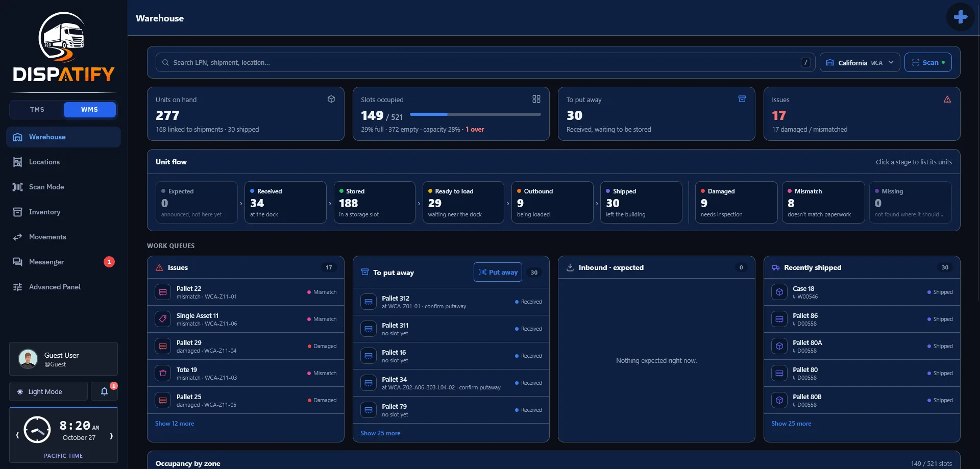Open Warehouse in the sidebar
The image size is (980, 469).
pos(63,137)
